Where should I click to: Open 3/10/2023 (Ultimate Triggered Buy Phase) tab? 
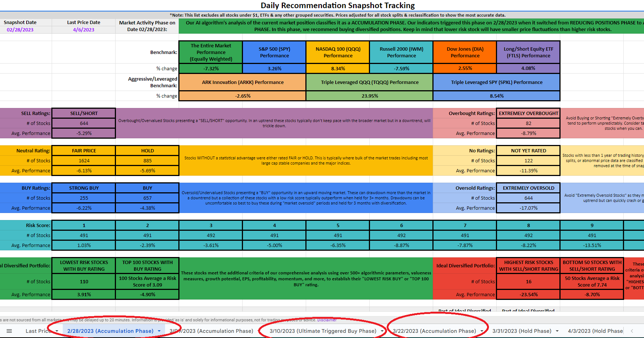[323, 331]
